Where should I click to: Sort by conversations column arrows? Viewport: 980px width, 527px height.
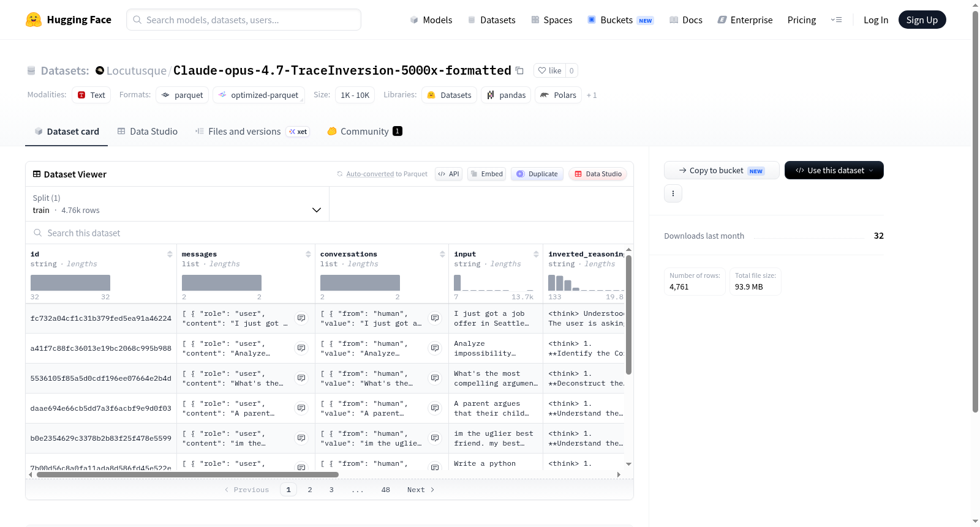[x=442, y=254]
